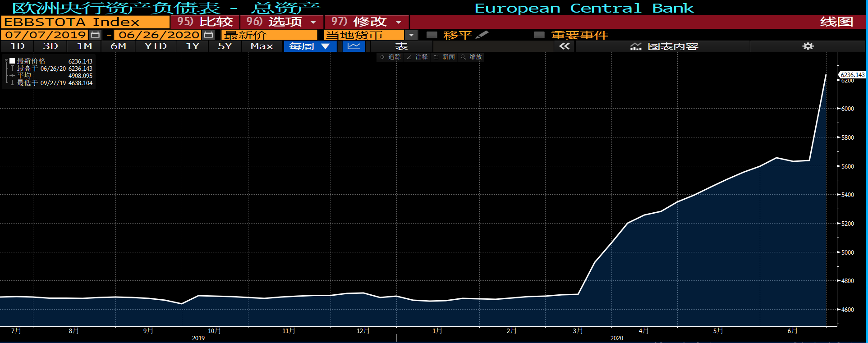Image resolution: width=868 pixels, height=343 pixels.
Task: Click the white legend color swatch
Action: tap(12, 61)
